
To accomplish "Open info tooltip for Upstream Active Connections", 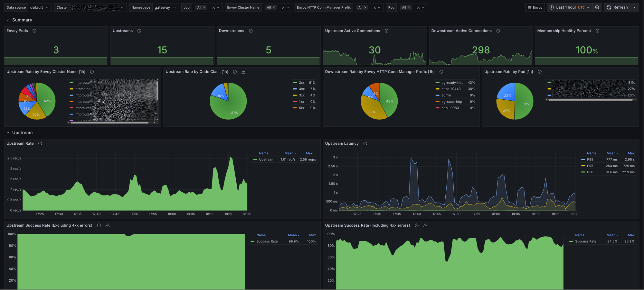I will (386, 31).
